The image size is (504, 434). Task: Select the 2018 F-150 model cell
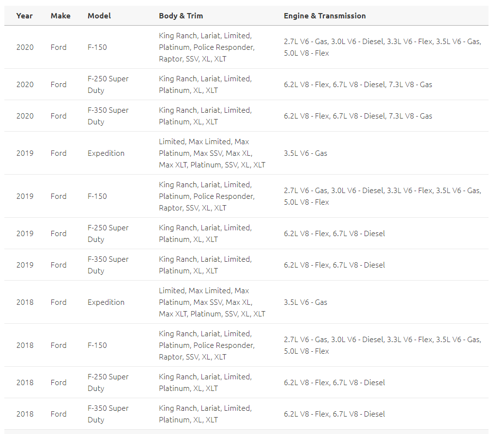tap(97, 345)
